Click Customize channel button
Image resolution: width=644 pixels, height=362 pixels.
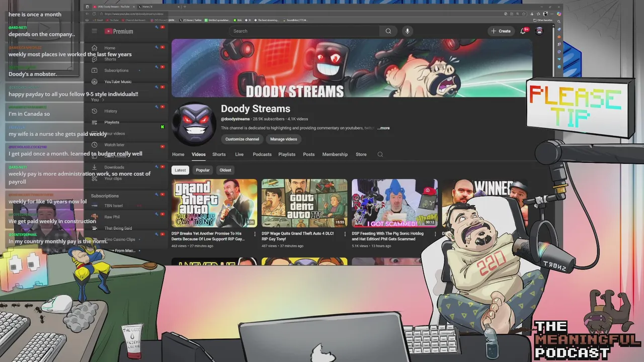[x=242, y=139]
